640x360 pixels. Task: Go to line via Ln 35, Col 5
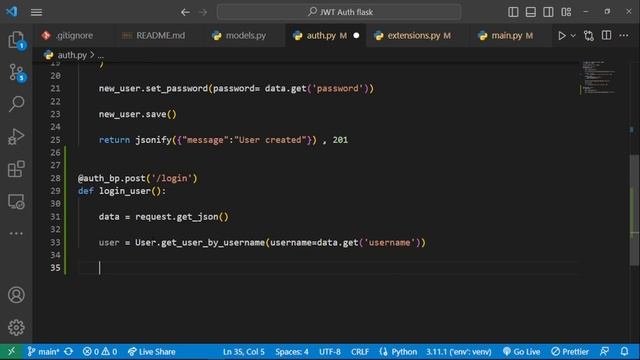[x=244, y=351]
